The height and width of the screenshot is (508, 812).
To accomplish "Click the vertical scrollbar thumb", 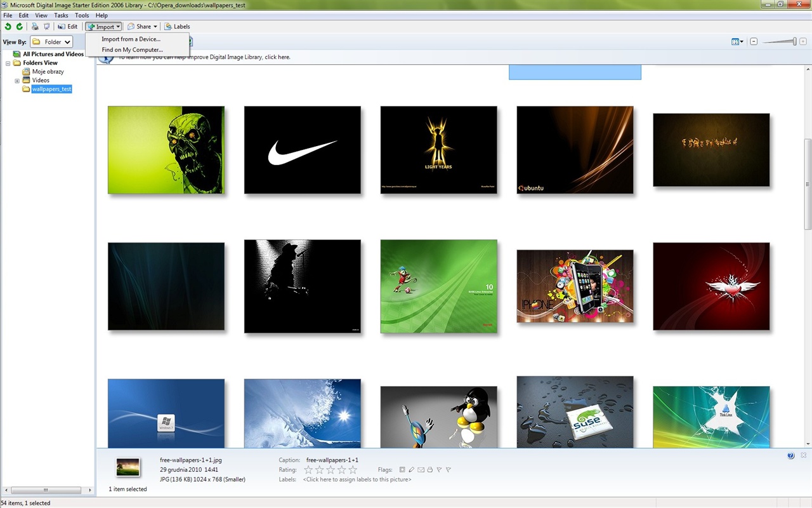I will click(x=808, y=184).
